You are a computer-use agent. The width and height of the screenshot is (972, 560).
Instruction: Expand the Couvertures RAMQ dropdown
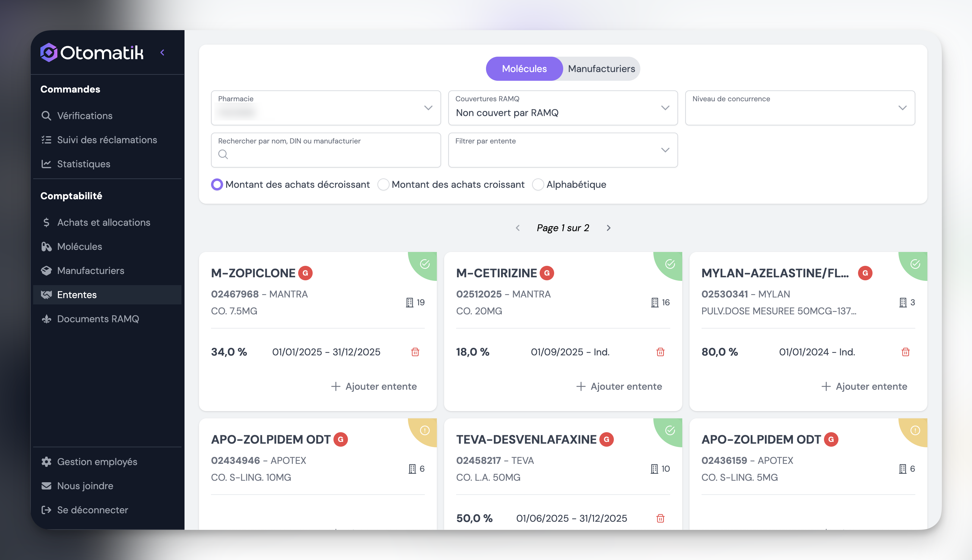(563, 108)
